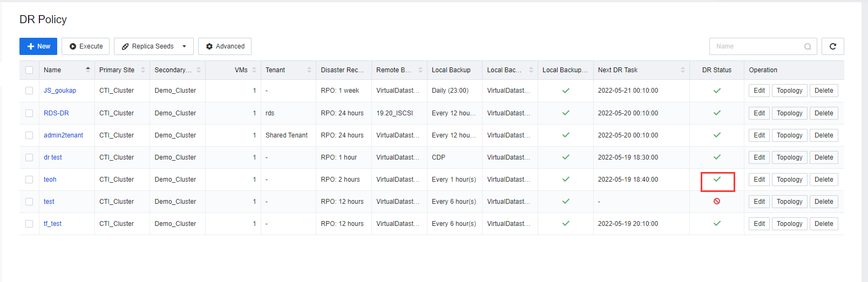Image resolution: width=868 pixels, height=282 pixels.
Task: Click the search magnifier icon in Name field
Action: [808, 46]
